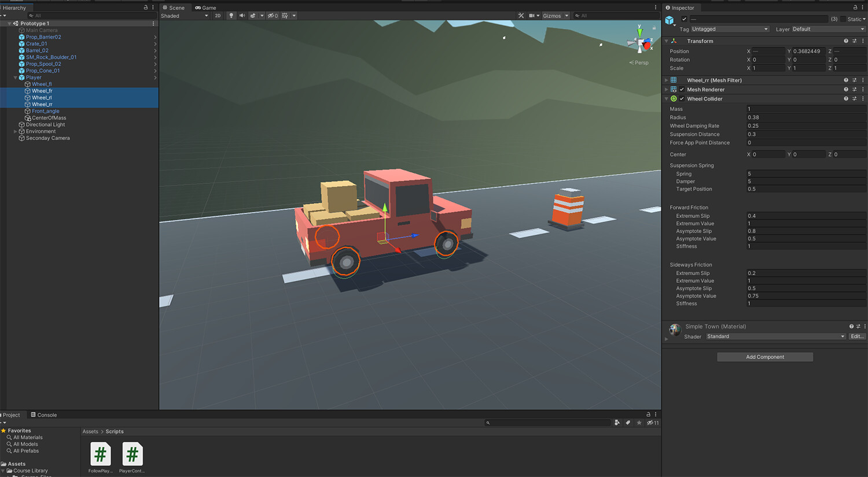Image resolution: width=868 pixels, height=477 pixels.
Task: Toggle 2D view mode in scene toolbar
Action: pos(218,16)
